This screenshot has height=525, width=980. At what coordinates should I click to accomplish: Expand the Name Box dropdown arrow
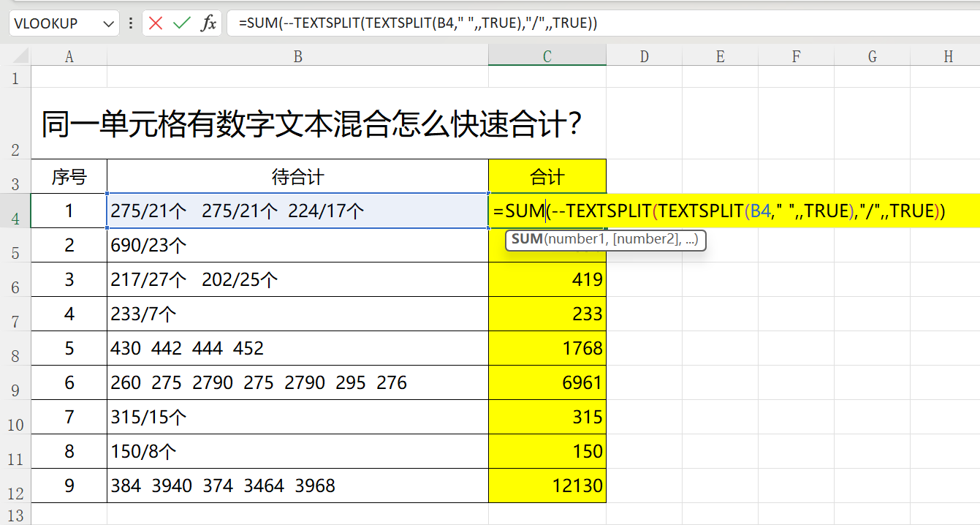pyautogui.click(x=110, y=23)
